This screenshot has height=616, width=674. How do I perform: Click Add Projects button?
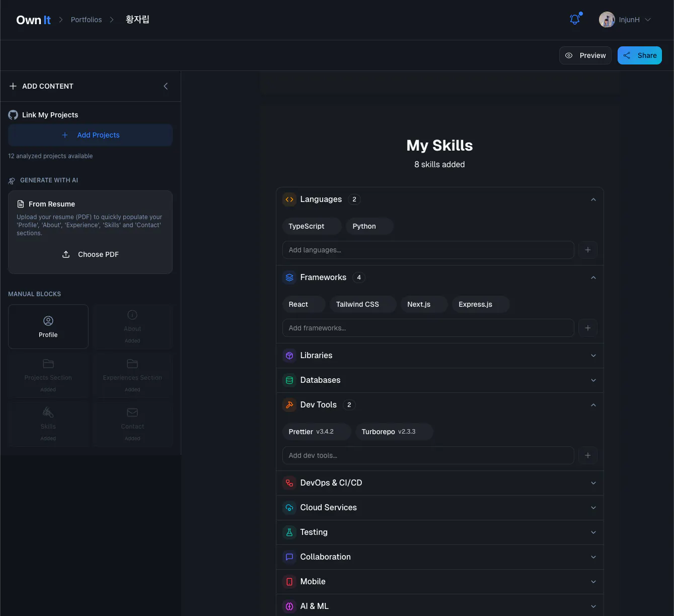(91, 135)
